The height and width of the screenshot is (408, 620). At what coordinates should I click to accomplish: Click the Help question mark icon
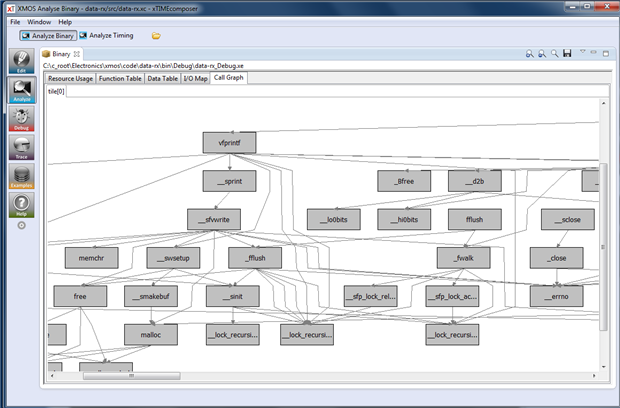(x=21, y=206)
